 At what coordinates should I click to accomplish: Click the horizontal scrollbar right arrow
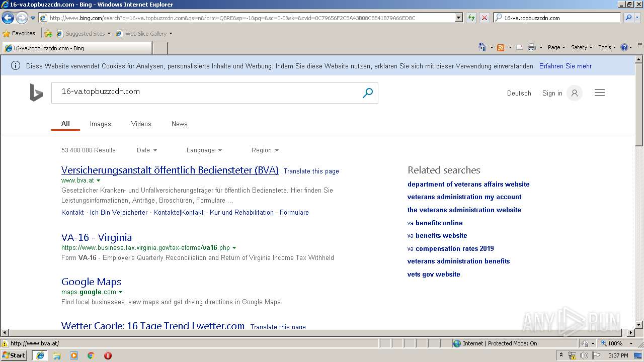[631, 333]
